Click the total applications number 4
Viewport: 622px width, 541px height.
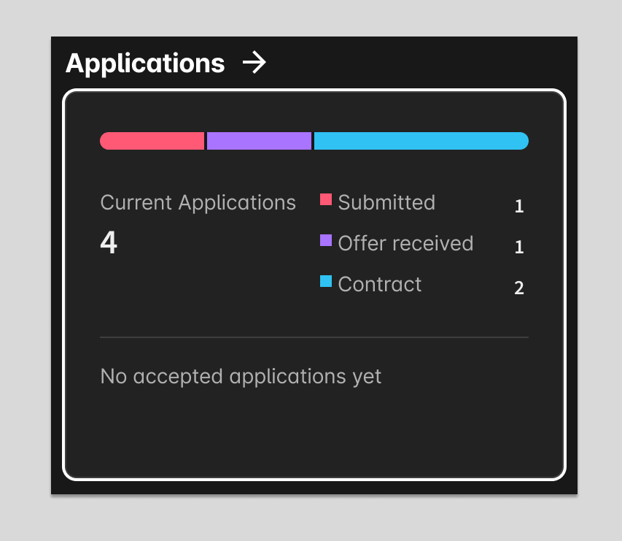tap(109, 243)
